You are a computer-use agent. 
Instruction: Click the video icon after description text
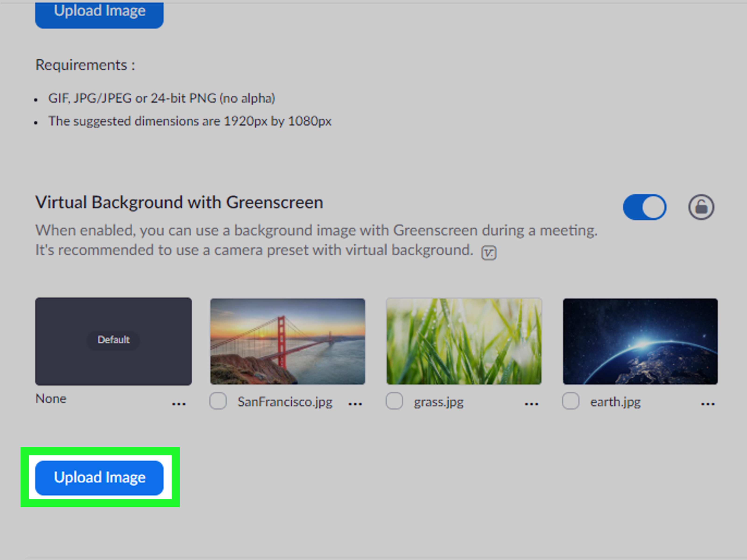[x=489, y=252]
